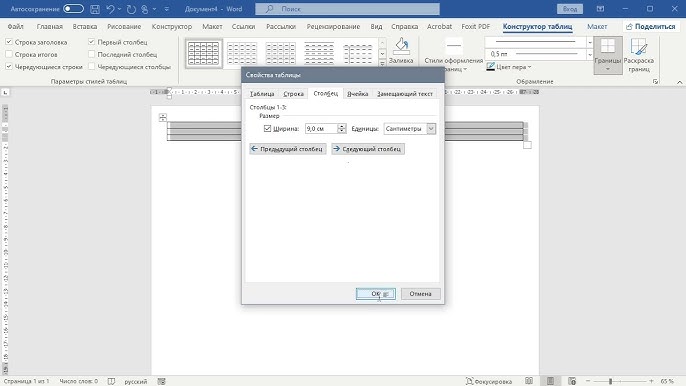Click the tab selector at ruler corner
This screenshot has height=386, width=686.
pos(5,92)
